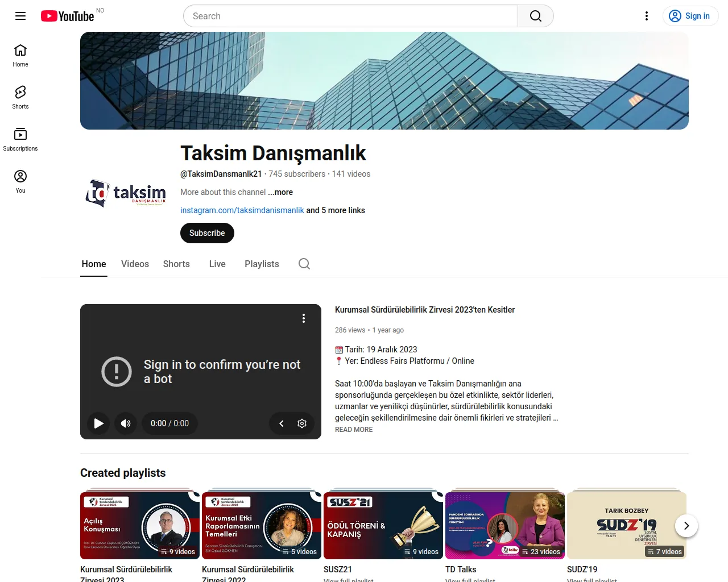Focus the Search input field
This screenshot has width=728, height=582.
pos(350,16)
